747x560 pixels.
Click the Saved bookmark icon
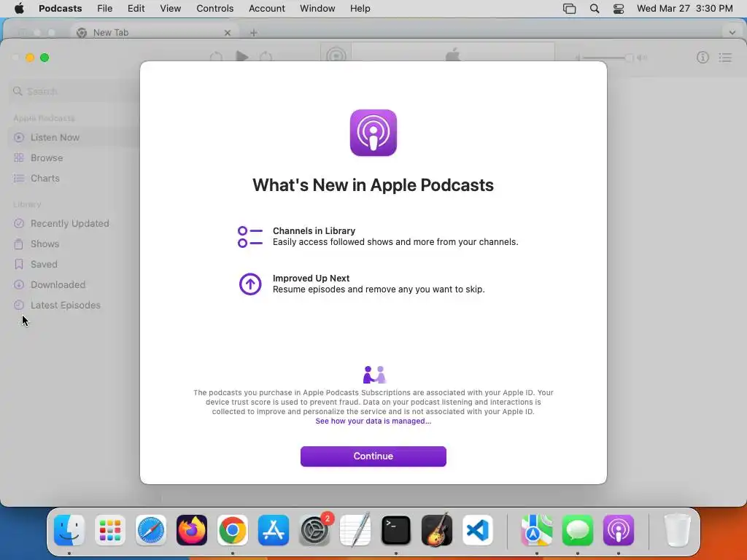click(x=18, y=264)
